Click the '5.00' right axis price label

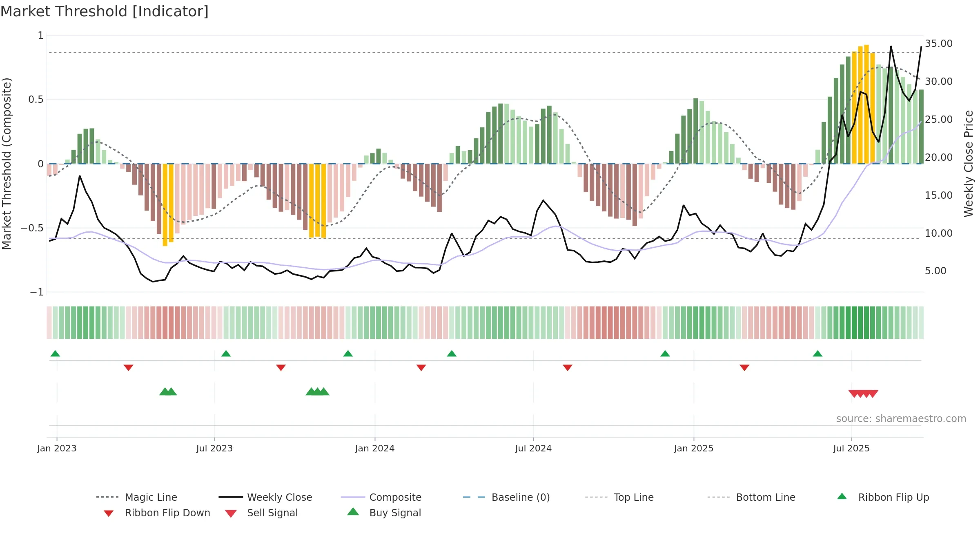coord(935,271)
